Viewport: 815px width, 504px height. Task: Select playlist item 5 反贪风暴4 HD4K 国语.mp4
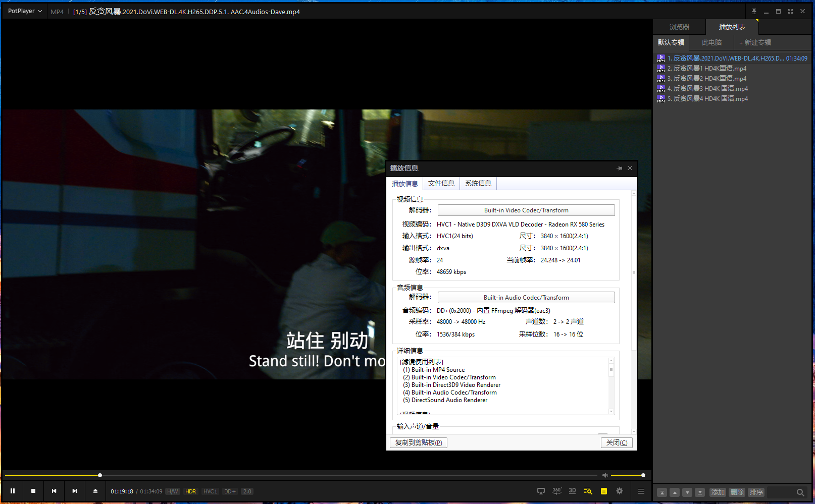pos(732,98)
